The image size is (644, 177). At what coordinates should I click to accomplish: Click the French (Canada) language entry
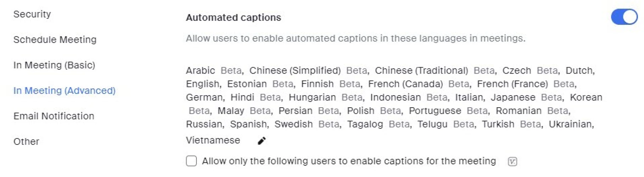[405, 84]
